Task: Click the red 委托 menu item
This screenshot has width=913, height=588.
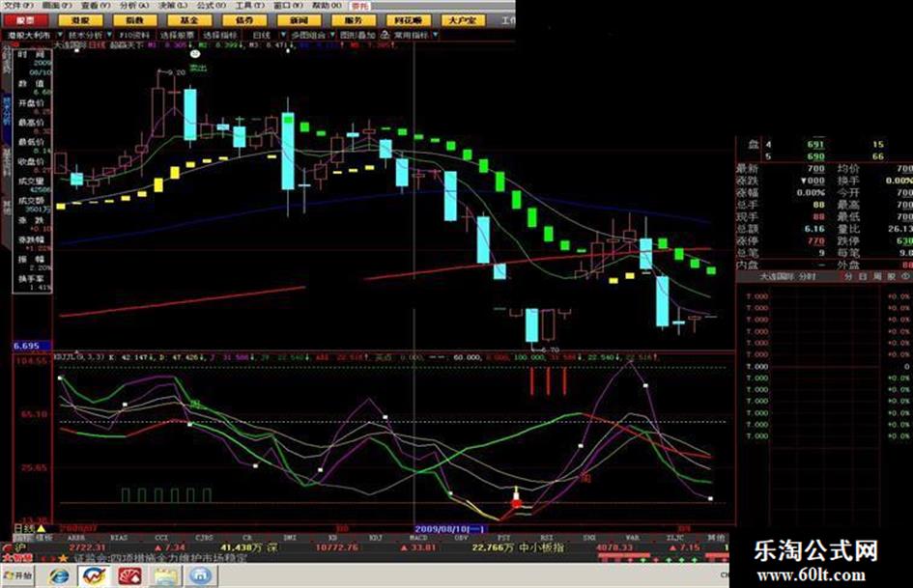Action: [359, 6]
